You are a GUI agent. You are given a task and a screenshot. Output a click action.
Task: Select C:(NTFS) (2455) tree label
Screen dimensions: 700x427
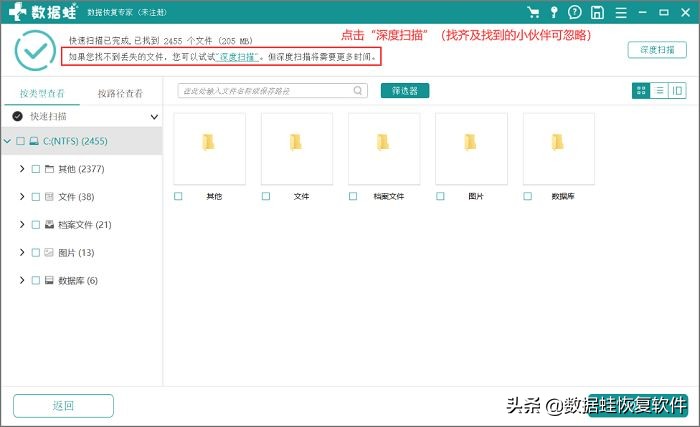click(75, 141)
